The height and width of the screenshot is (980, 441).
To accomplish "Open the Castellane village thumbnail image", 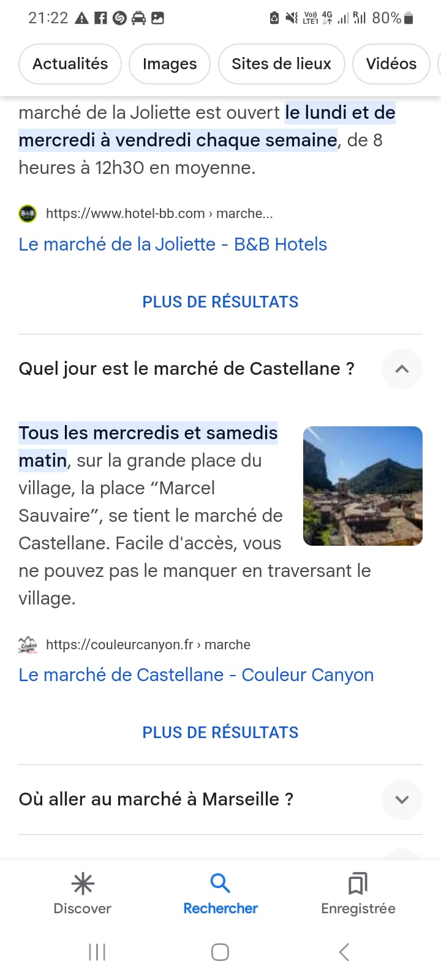I will [x=363, y=486].
